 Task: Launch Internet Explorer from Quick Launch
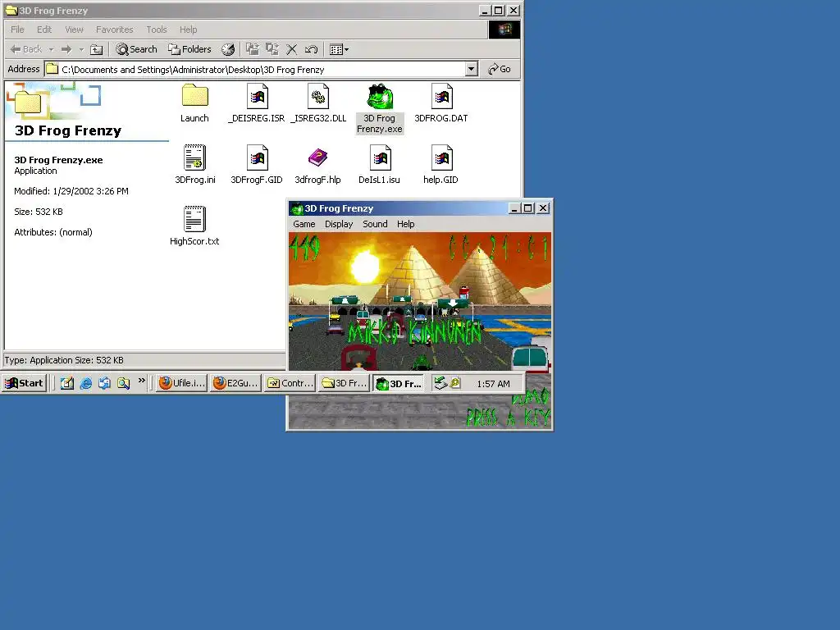85,383
